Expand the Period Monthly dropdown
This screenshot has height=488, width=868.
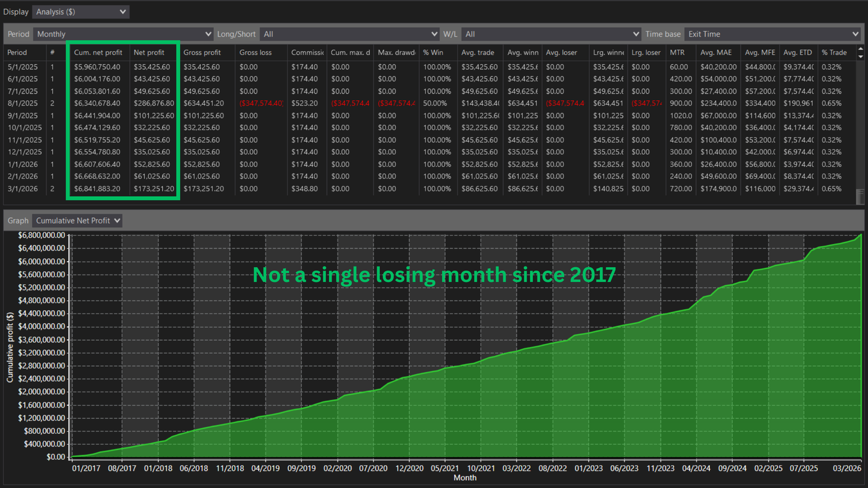pos(123,34)
